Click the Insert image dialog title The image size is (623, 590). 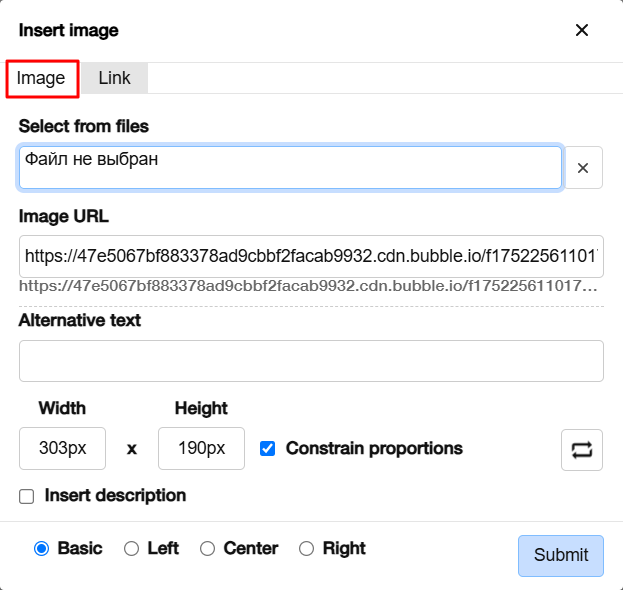click(x=69, y=30)
